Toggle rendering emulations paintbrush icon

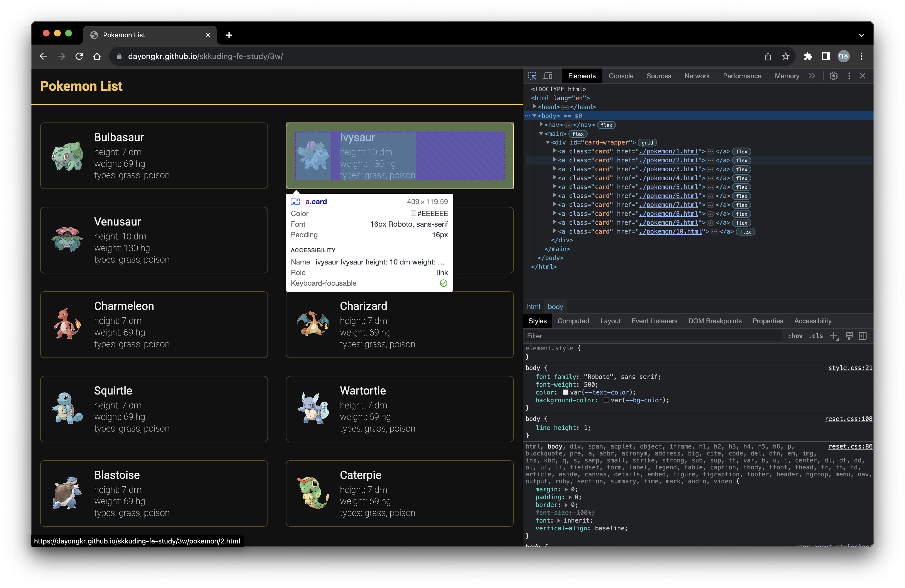[849, 336]
